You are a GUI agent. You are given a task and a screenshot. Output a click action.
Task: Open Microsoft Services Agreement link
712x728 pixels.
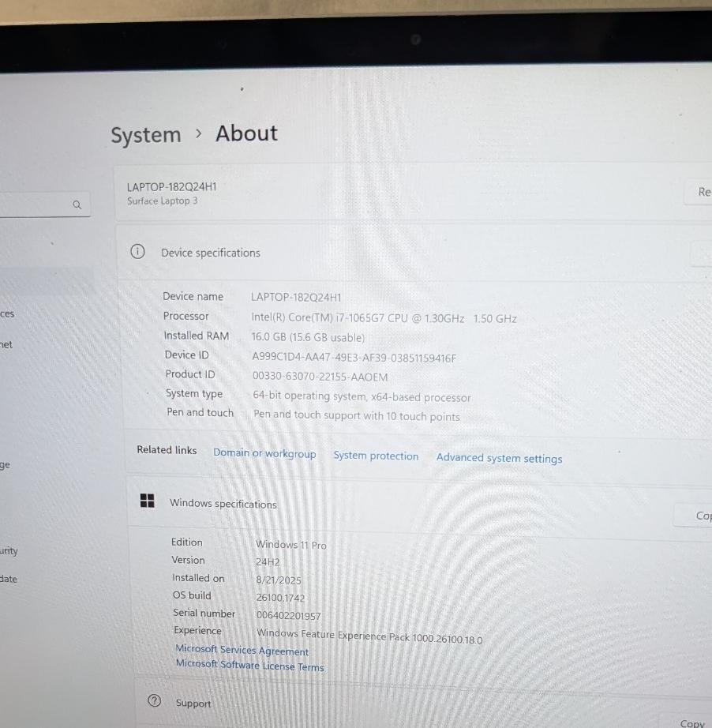(x=242, y=650)
